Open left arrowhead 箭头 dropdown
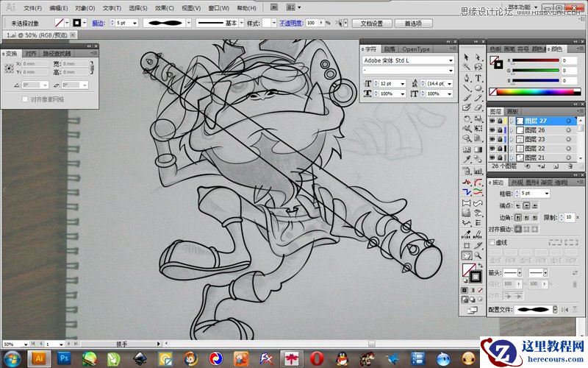The width and height of the screenshot is (588, 368). click(x=520, y=272)
